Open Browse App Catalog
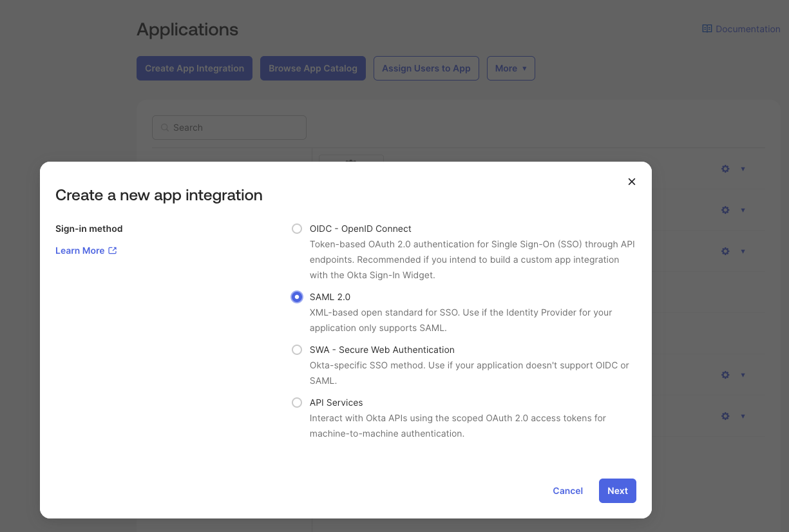 (x=313, y=68)
